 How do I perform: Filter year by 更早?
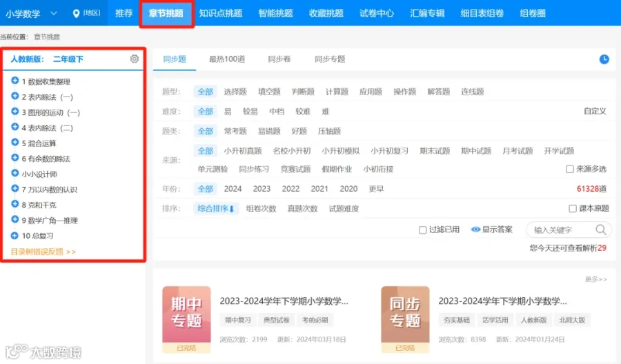pyautogui.click(x=376, y=189)
